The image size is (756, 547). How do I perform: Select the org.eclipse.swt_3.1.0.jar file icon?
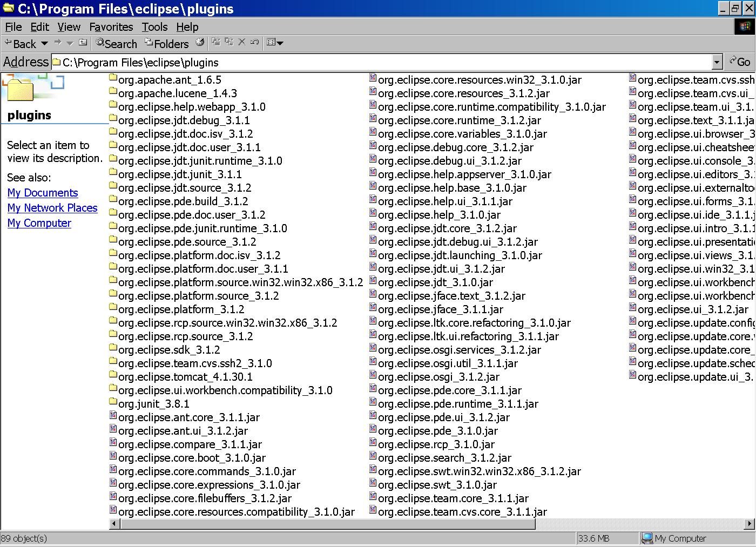coord(373,483)
